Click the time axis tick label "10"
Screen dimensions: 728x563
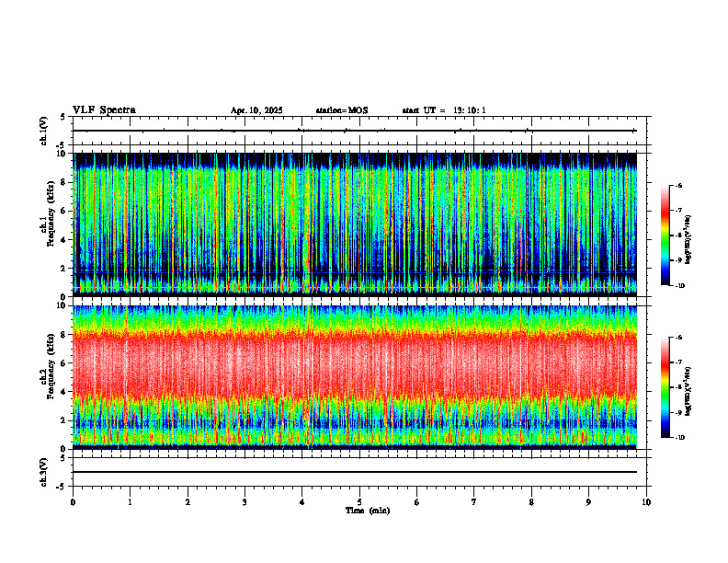click(646, 502)
